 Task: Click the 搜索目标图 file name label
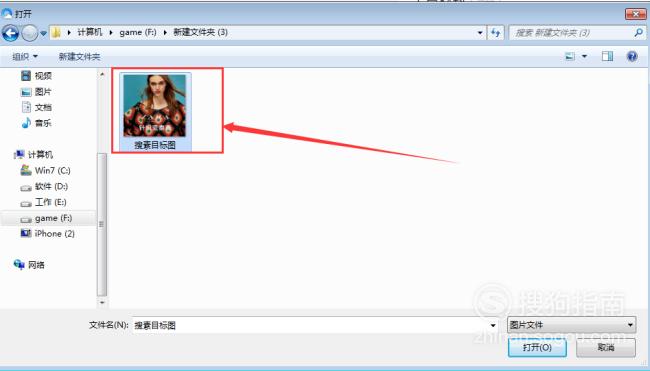click(x=155, y=145)
